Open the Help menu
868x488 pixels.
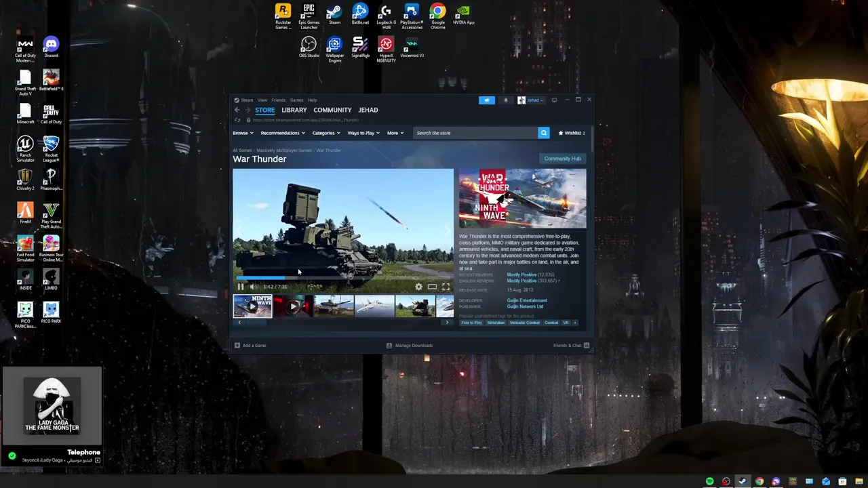(313, 100)
